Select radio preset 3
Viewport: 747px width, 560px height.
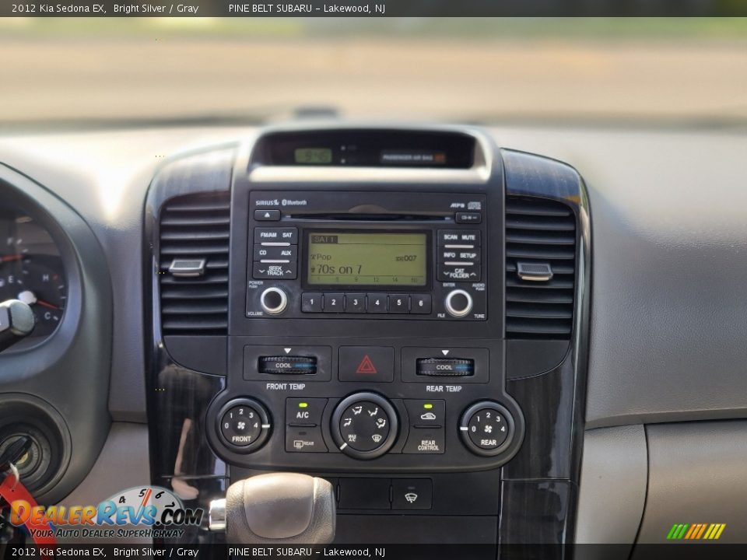point(356,303)
